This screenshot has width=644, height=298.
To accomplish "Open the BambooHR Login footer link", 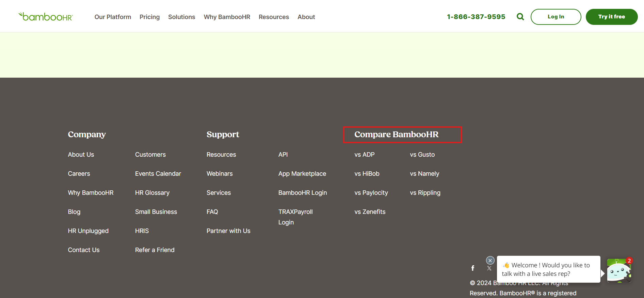I will (x=303, y=193).
